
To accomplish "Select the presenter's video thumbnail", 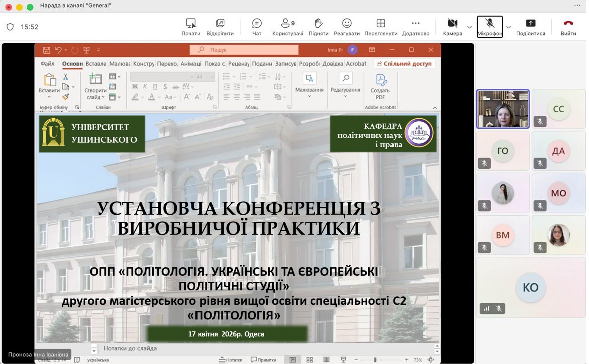I will click(x=503, y=109).
